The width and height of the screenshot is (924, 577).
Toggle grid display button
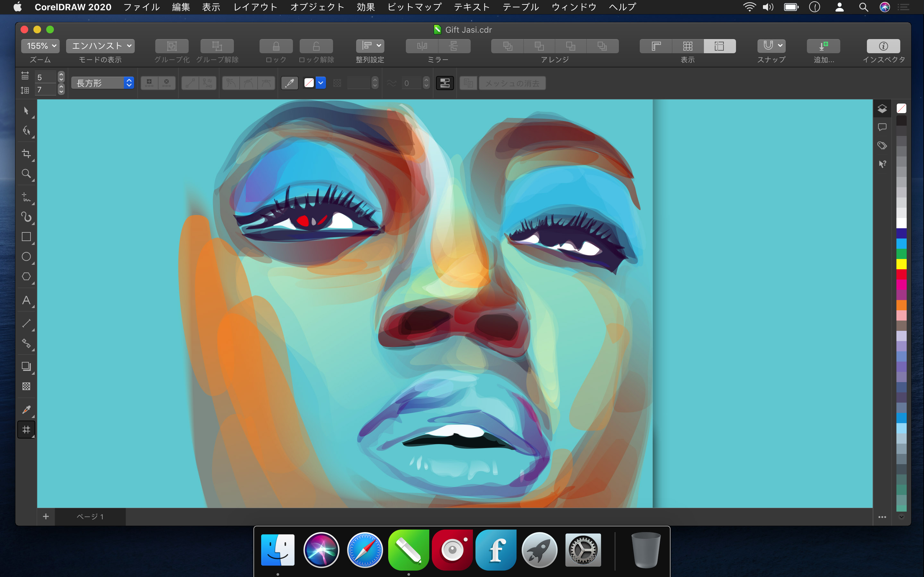[x=687, y=46]
